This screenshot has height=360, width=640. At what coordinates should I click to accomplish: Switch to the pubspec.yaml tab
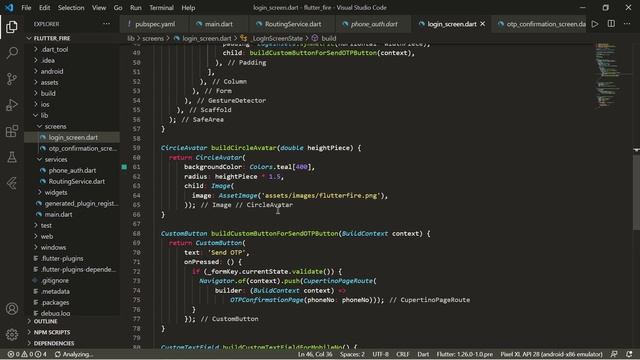155,24
